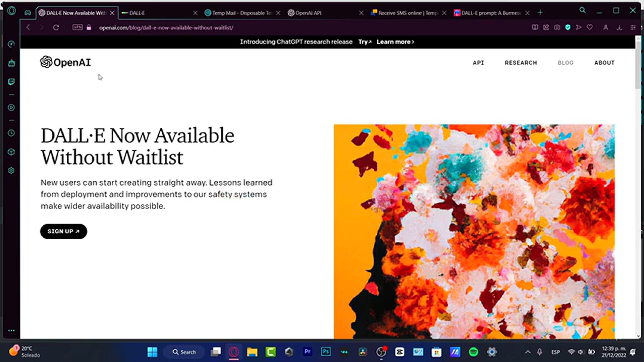Close the Temp Mail tab
Image resolution: width=644 pixels, height=362 pixels.
pos(278,13)
